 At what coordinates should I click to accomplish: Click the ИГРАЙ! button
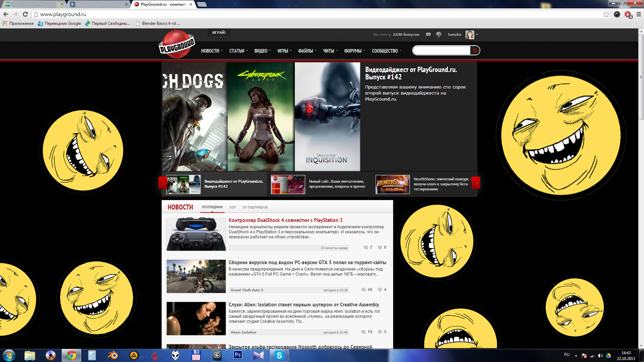[x=219, y=33]
